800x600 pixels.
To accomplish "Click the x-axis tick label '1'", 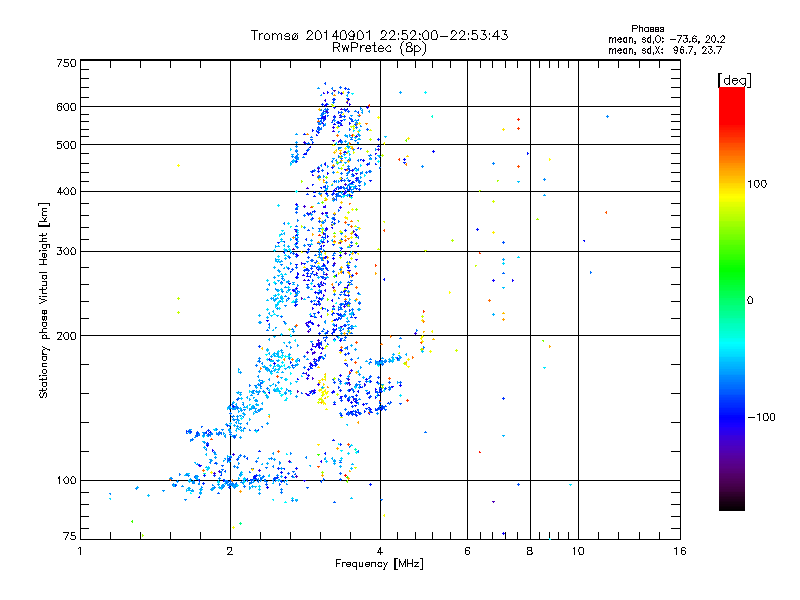I will [x=80, y=551].
